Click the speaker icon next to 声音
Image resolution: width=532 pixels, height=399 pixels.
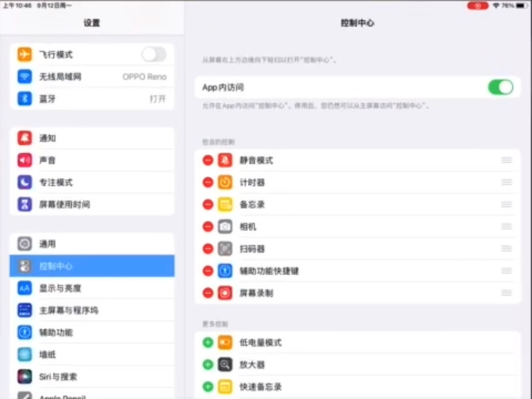(x=24, y=160)
